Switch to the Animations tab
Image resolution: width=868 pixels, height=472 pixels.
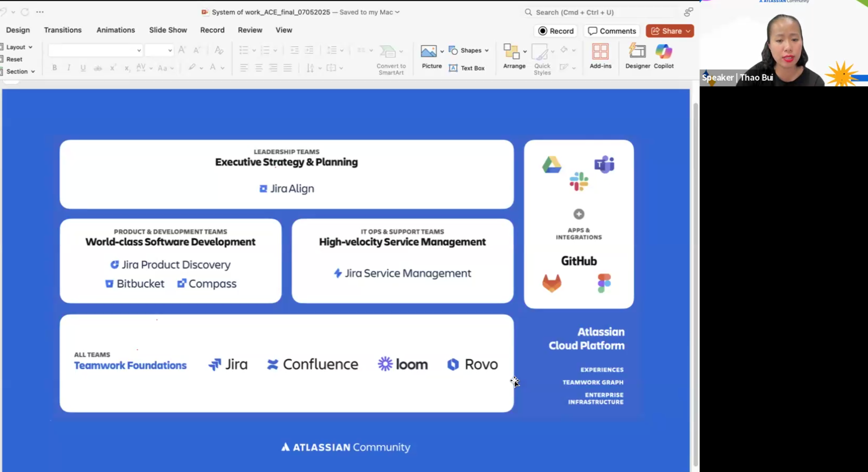[116, 30]
